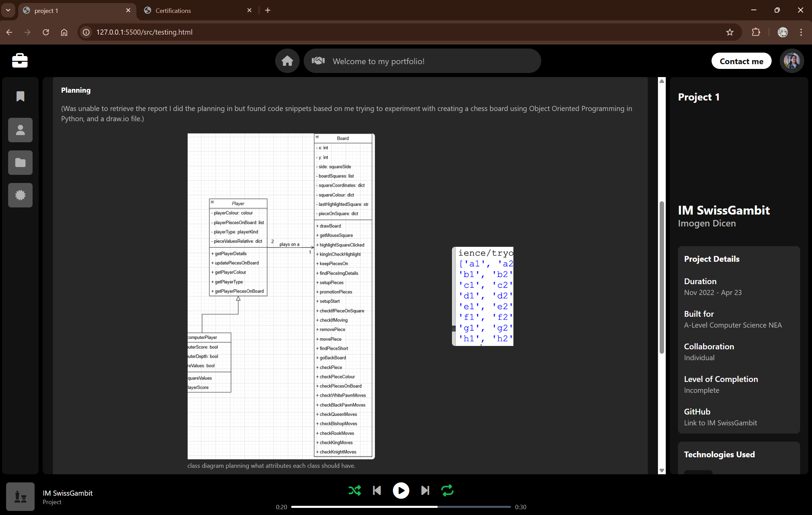Go to previous project track
This screenshot has height=515, width=812.
[377, 490]
